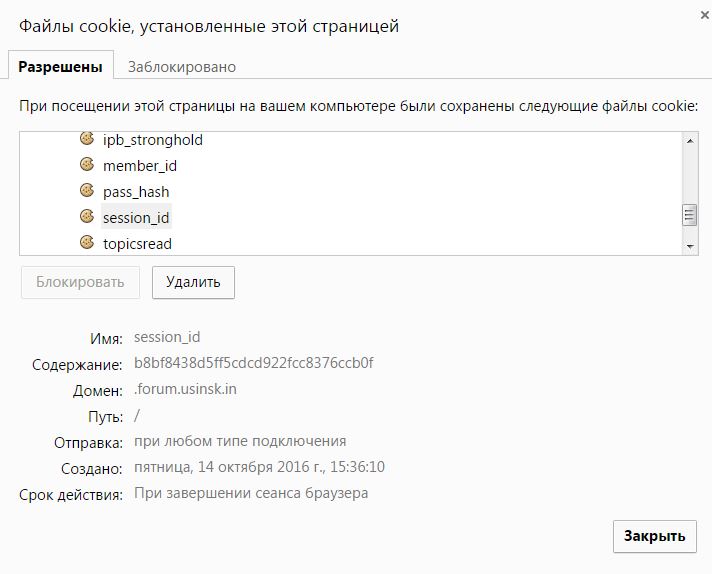Click the Содержание hash value text
The image size is (712, 574).
(x=253, y=363)
